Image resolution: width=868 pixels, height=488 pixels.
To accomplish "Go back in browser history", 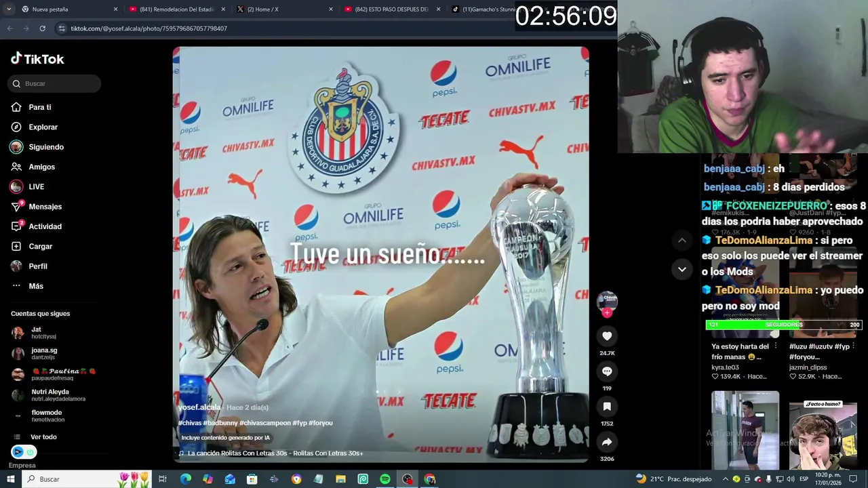I will click(10, 28).
